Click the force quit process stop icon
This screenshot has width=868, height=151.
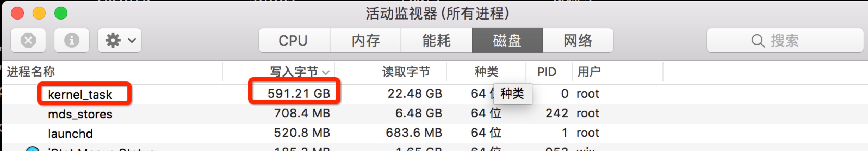point(28,40)
